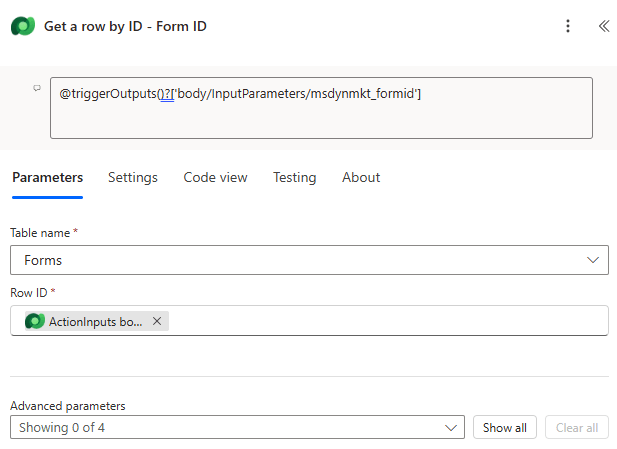Go to the Testing tab
617x449 pixels.
tap(294, 177)
